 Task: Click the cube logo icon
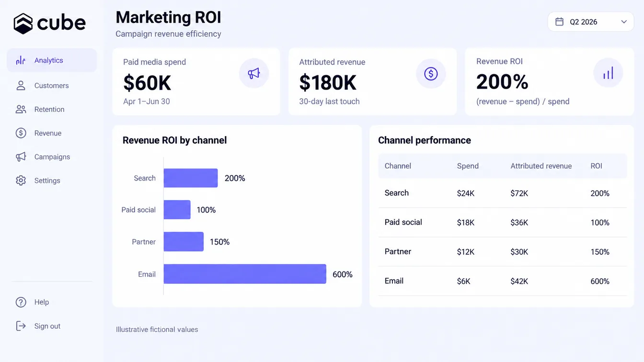point(23,23)
